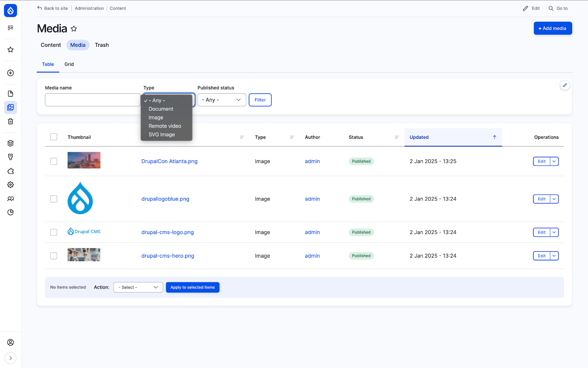This screenshot has width=588, height=368.
Task: Click the Filter button
Action: click(260, 100)
